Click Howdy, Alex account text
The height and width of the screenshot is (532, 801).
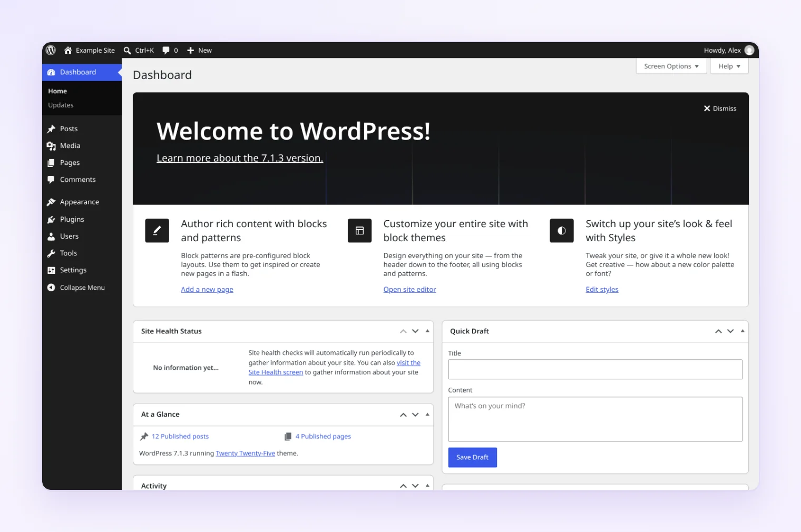pyautogui.click(x=722, y=51)
